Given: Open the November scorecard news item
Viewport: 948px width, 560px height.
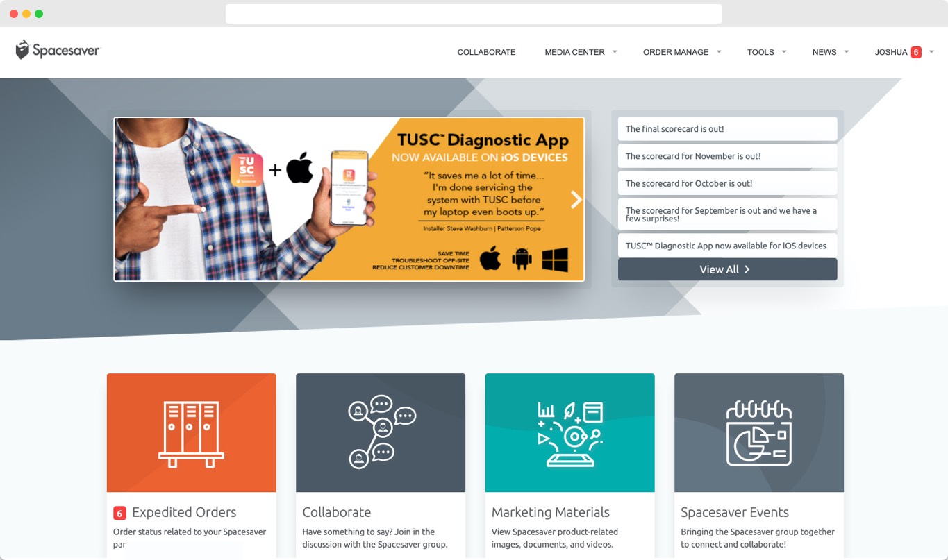Looking at the screenshot, I should click(727, 156).
